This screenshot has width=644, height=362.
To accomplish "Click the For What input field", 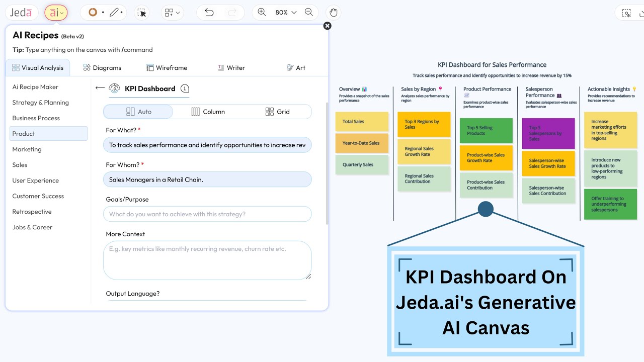I will (x=207, y=145).
